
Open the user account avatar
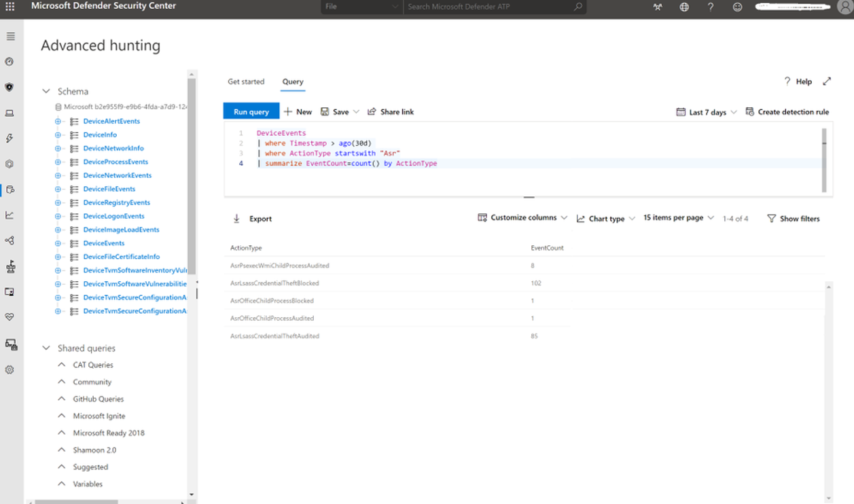(844, 7)
